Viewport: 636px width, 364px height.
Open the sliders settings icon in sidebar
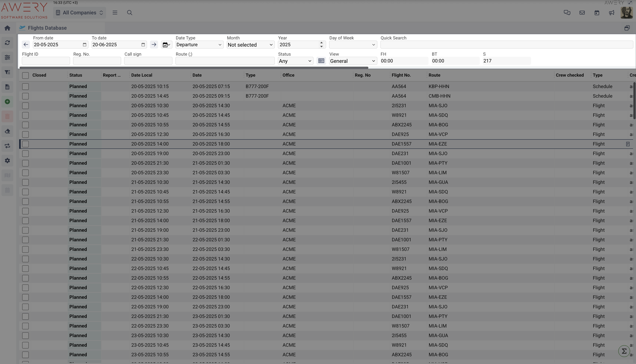tap(7, 57)
